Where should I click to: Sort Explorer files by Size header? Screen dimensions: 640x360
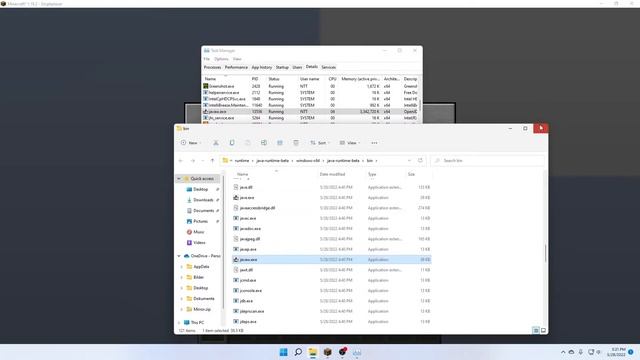pos(411,174)
